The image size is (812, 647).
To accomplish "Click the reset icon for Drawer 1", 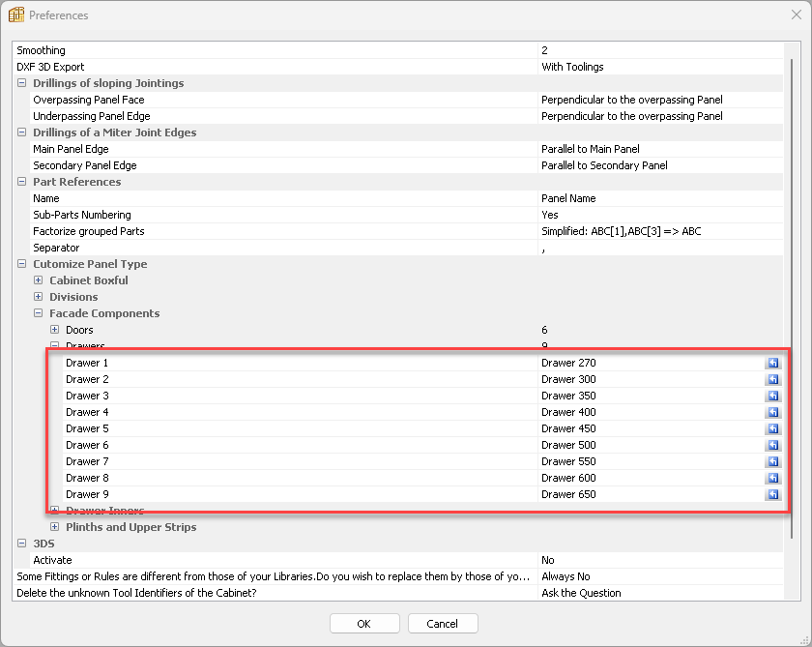I will pos(772,364).
